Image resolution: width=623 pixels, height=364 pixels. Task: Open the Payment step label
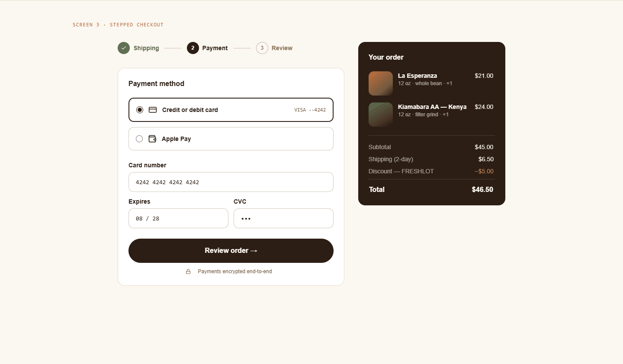[215, 48]
